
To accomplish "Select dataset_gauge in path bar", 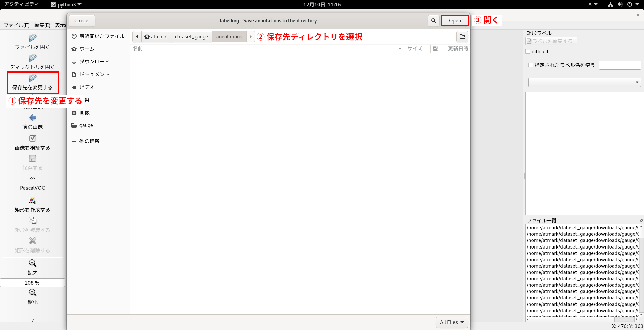I will 192,37.
